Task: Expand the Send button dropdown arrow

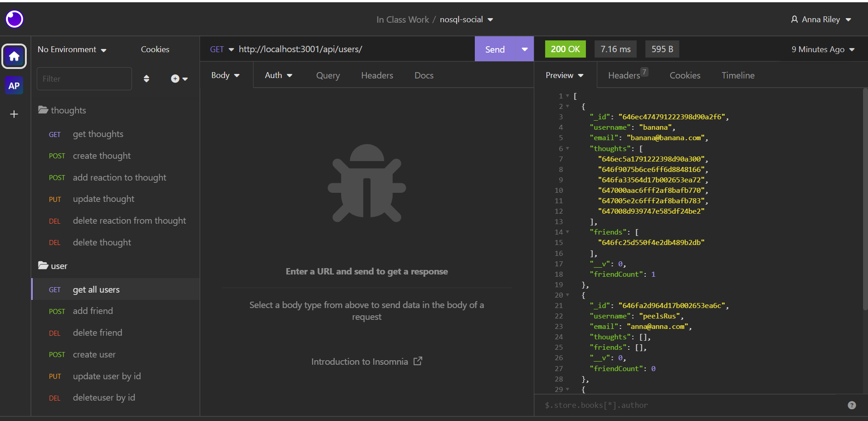Action: 524,49
